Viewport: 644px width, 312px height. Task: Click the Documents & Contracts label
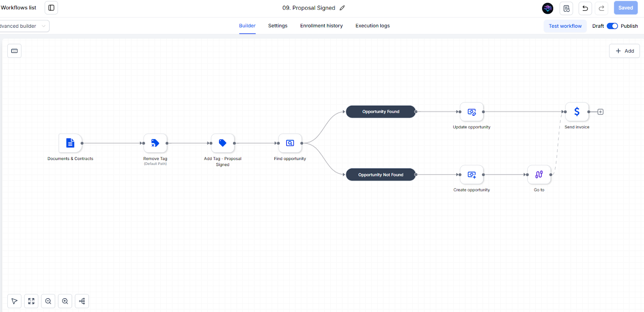point(70,159)
